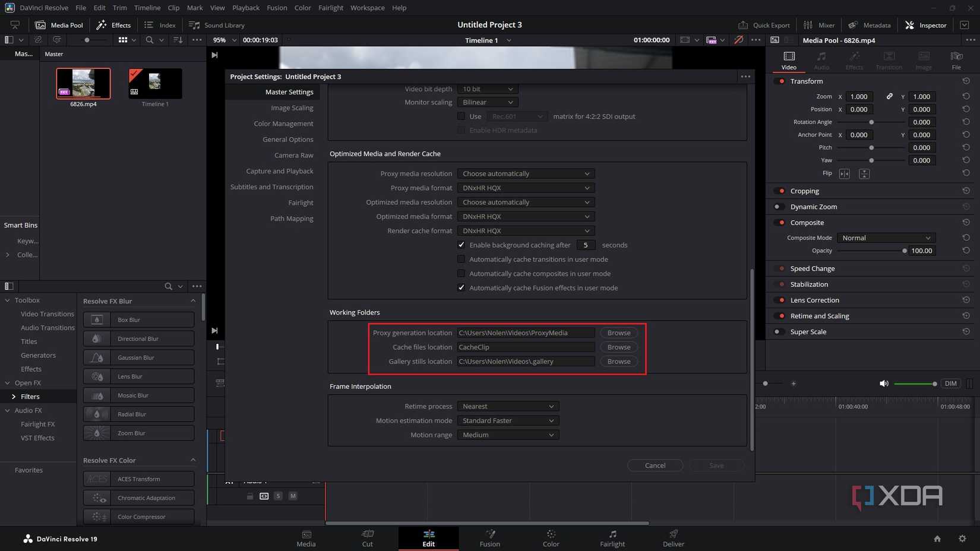Select the 6826.mp4 clip thumbnail
980x551 pixels.
tap(83, 83)
